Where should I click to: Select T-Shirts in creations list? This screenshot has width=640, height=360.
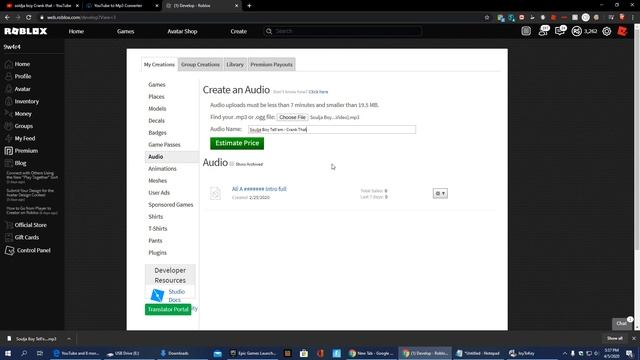point(158,229)
